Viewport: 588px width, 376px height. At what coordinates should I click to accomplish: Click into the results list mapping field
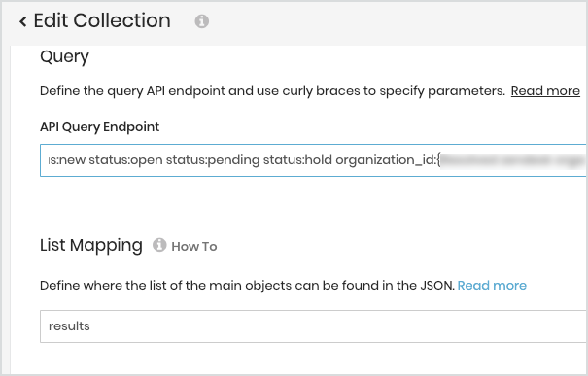(x=313, y=326)
